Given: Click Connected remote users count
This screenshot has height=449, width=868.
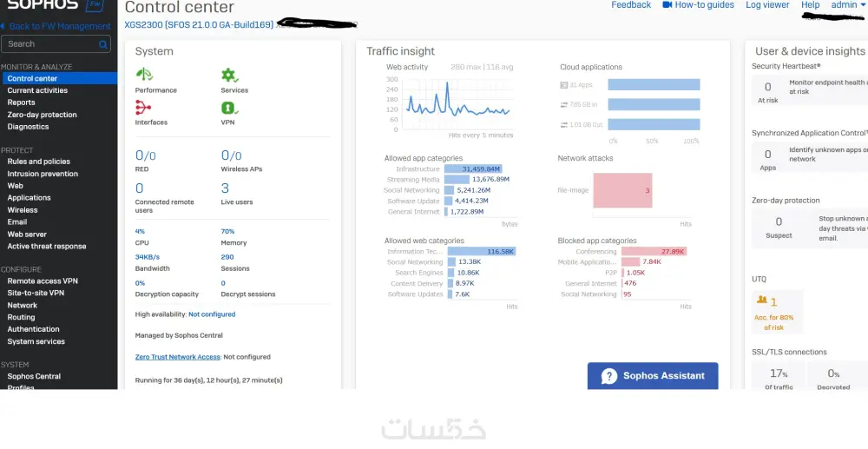Looking at the screenshot, I should 140,188.
